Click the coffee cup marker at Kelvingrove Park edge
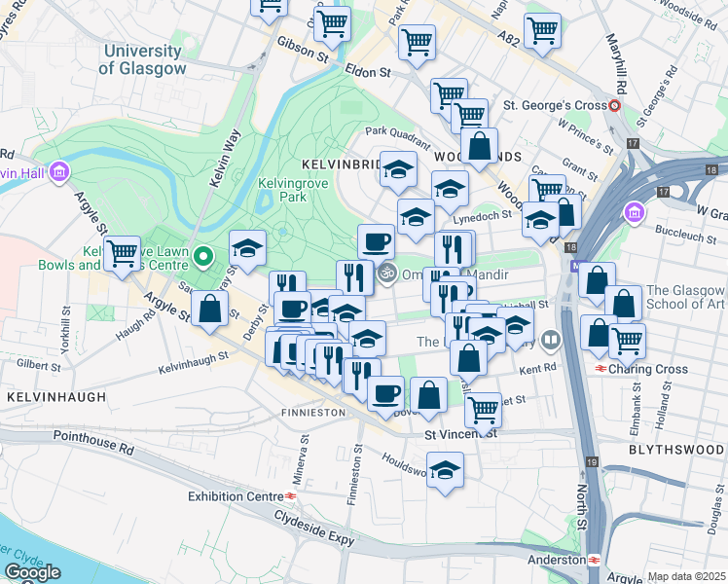This screenshot has width=728, height=584. (x=376, y=243)
